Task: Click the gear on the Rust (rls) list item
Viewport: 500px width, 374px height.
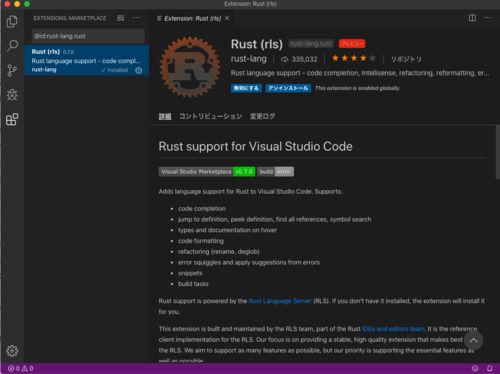Action: click(x=139, y=70)
